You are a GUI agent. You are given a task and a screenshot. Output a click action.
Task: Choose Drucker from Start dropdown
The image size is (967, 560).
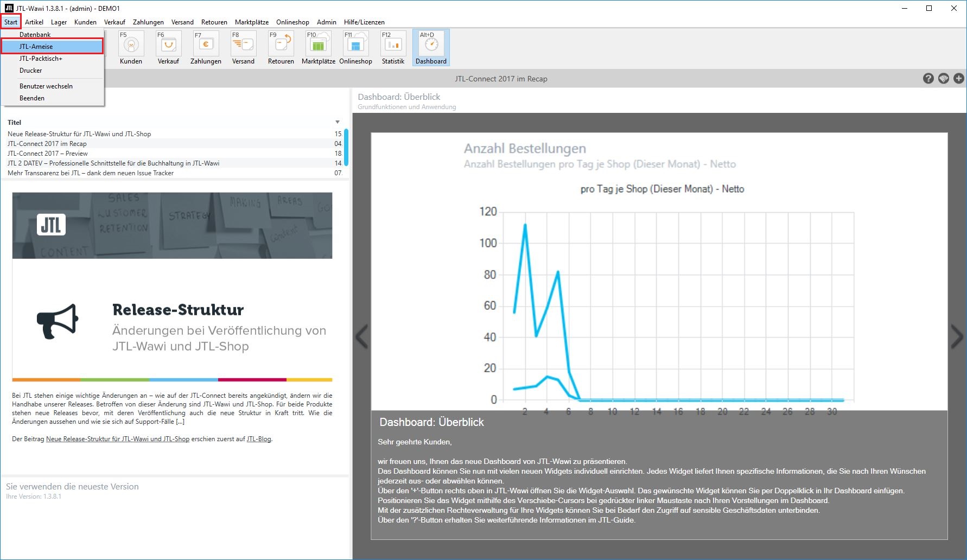(x=52, y=71)
